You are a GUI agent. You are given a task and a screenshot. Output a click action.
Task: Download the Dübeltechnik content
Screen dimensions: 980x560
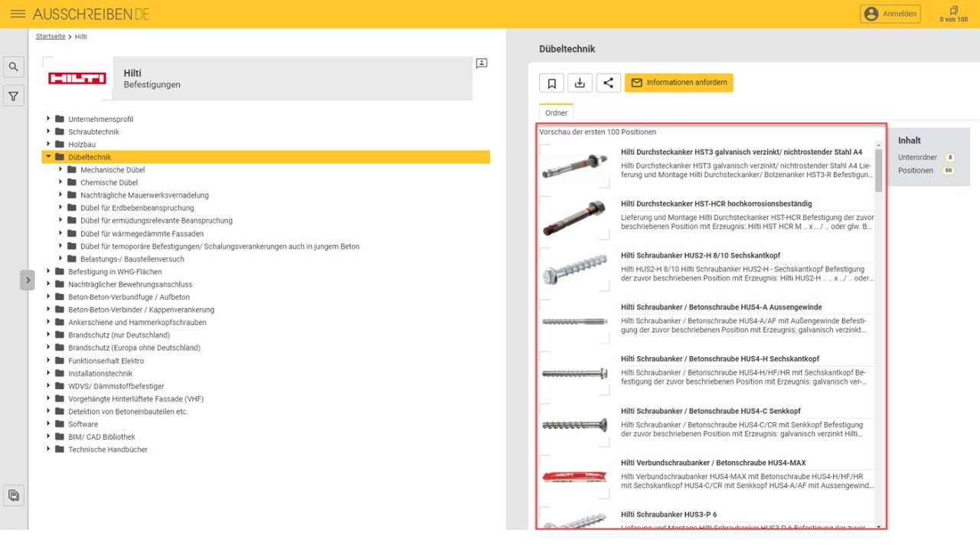tap(580, 82)
